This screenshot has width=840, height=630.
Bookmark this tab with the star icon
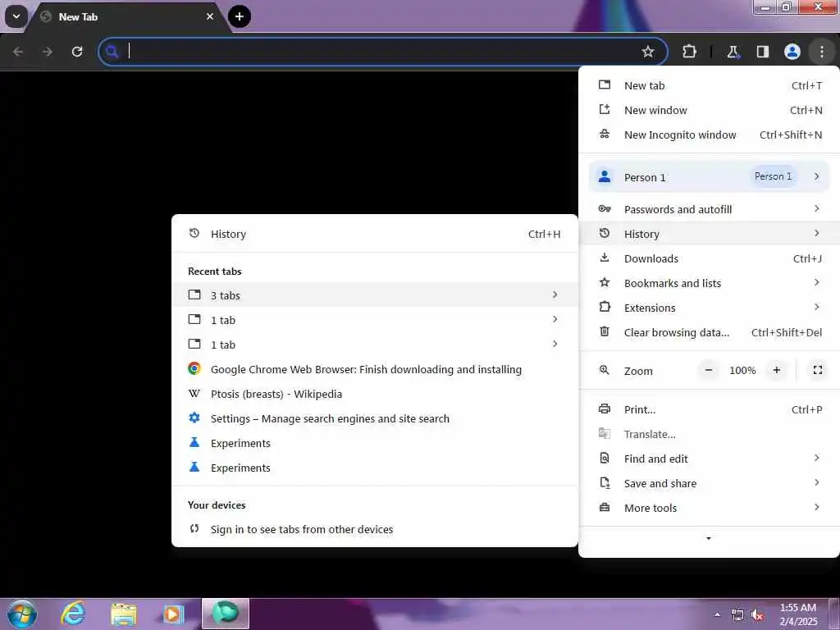[x=648, y=52]
